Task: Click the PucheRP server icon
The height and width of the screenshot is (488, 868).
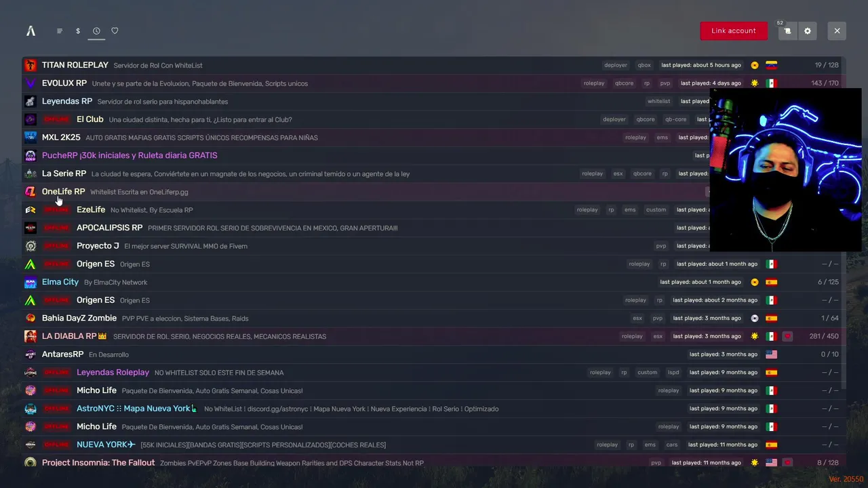Action: tap(31, 155)
